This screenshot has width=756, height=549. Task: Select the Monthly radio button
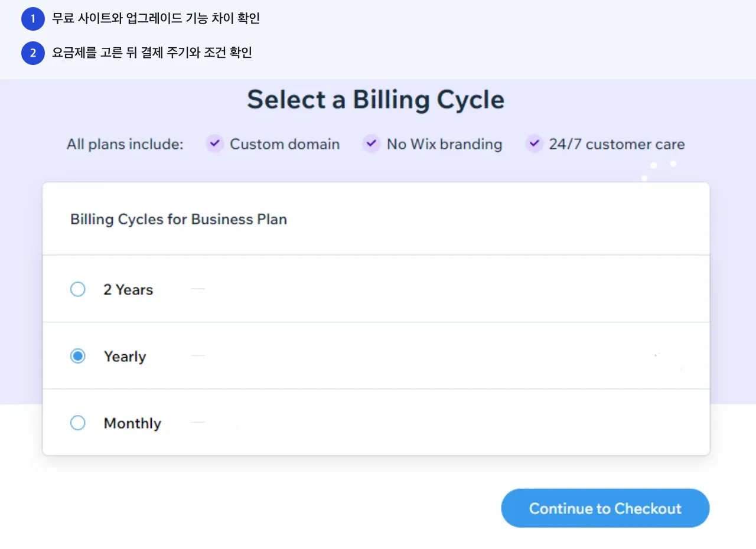click(78, 423)
